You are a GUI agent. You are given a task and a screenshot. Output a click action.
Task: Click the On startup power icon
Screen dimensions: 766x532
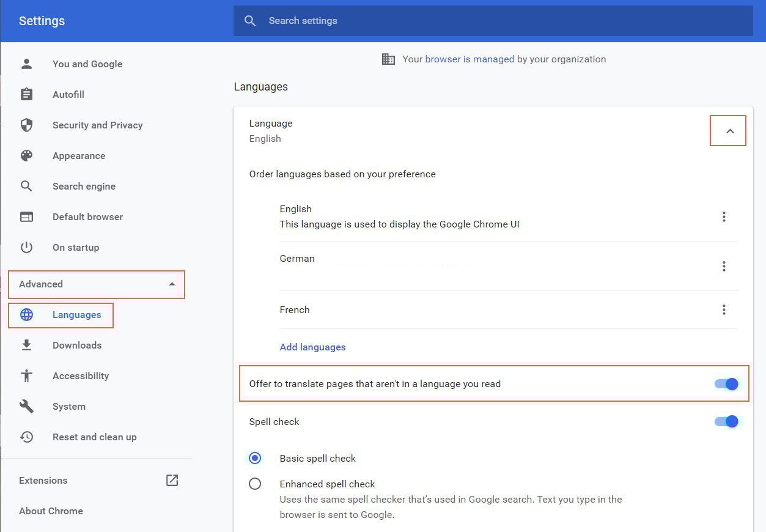[26, 247]
